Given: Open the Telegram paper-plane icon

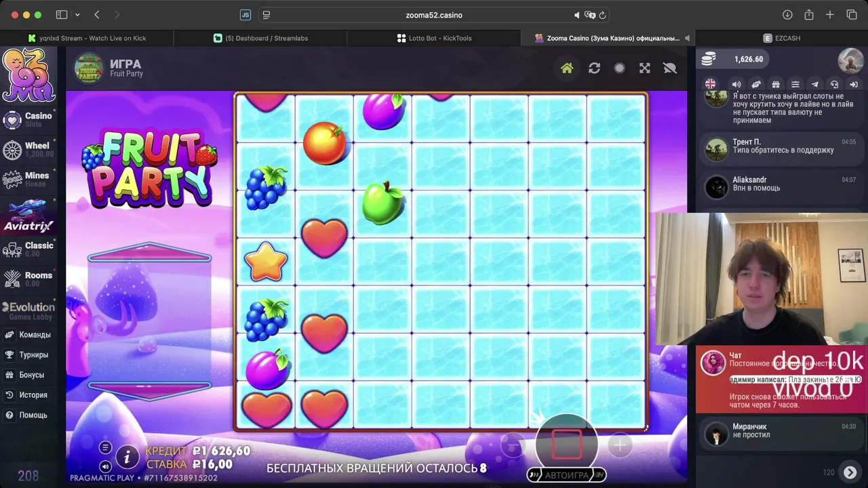Looking at the screenshot, I should (815, 84).
